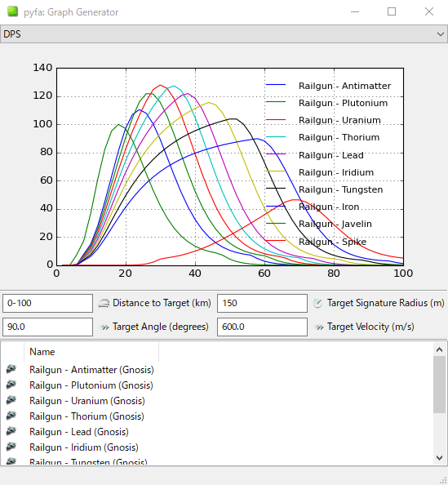Click the Distance to Target input field
This screenshot has width=448, height=485.
[x=47, y=303]
